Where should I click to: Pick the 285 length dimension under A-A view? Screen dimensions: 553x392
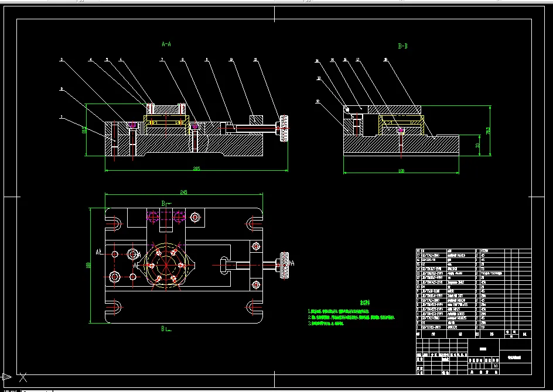tap(196, 169)
